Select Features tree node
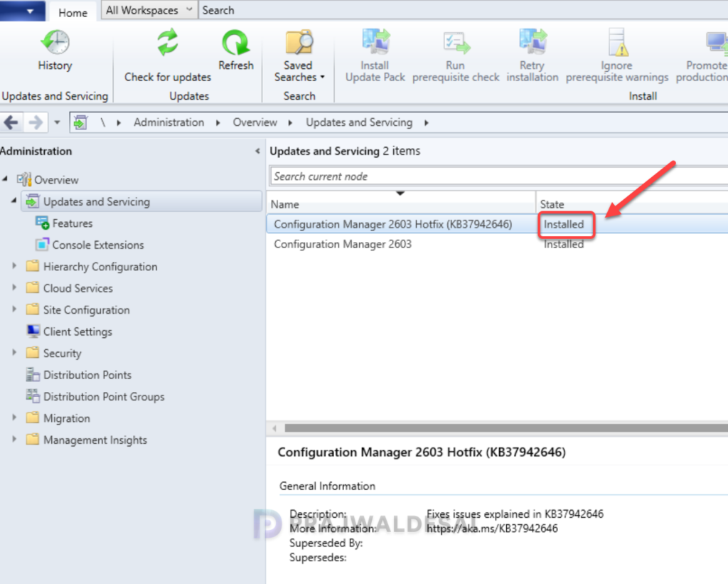 tap(72, 223)
